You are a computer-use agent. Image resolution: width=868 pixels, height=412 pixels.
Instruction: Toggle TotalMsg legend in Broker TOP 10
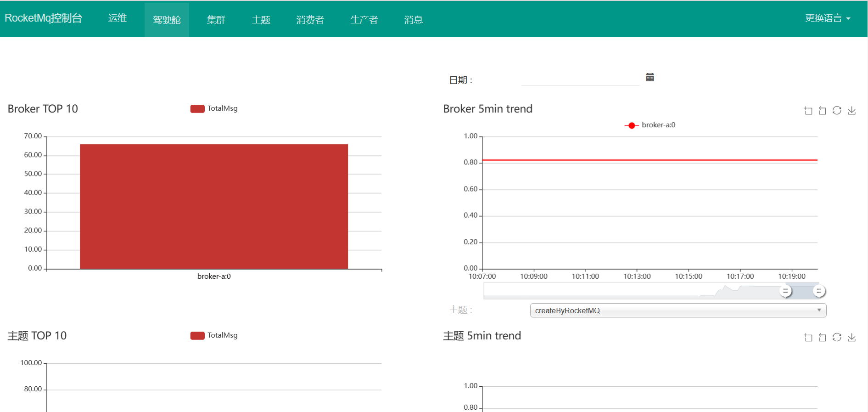coord(214,108)
